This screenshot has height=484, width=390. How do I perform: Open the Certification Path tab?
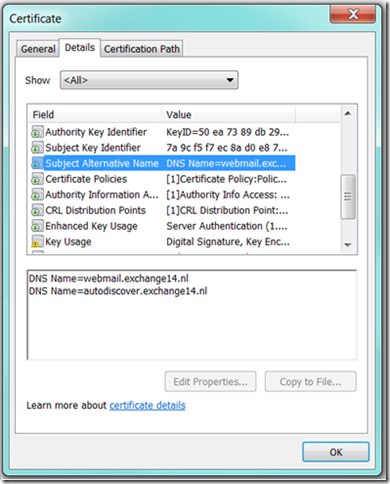(x=142, y=49)
